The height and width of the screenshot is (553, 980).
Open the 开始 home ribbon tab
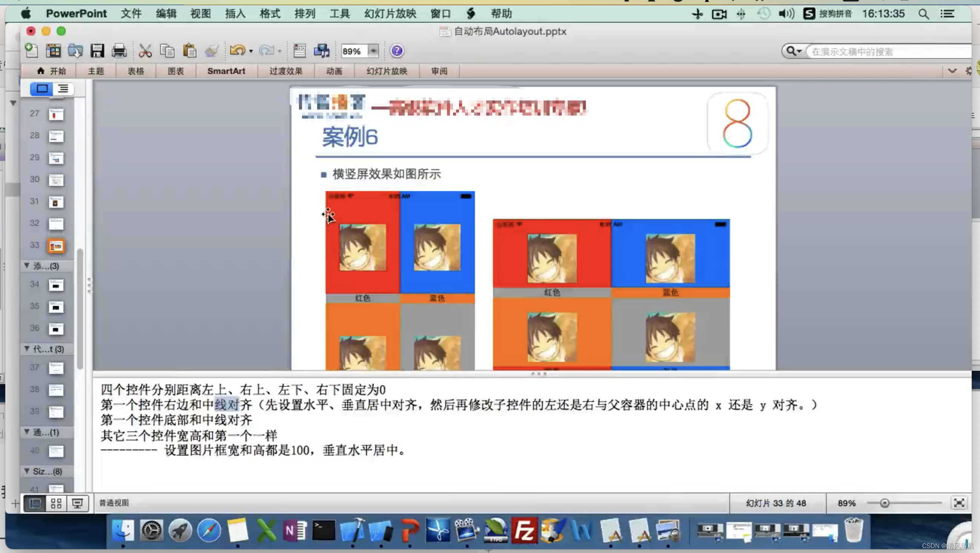[x=51, y=71]
